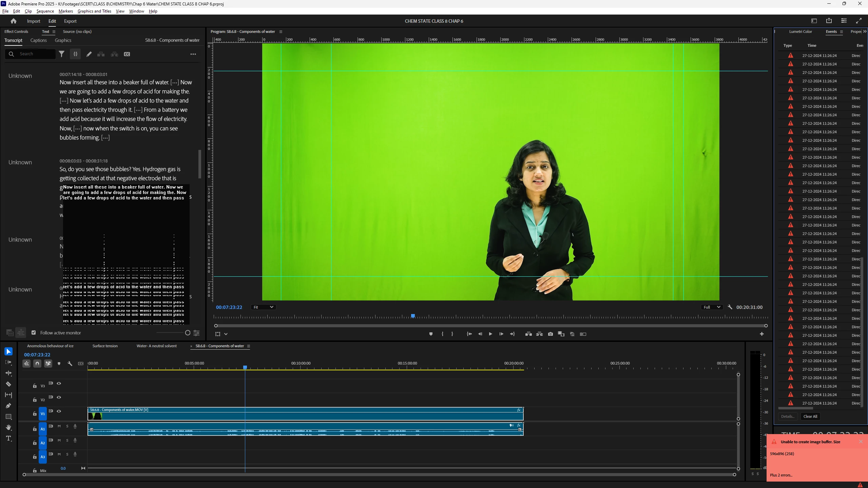Mute audio track A1
The image size is (868, 488).
click(x=59, y=426)
